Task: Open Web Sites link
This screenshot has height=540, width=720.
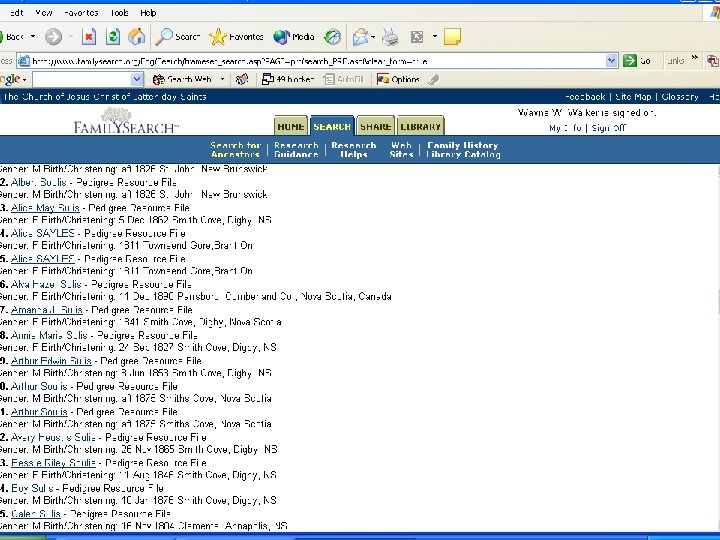Action: (x=401, y=150)
